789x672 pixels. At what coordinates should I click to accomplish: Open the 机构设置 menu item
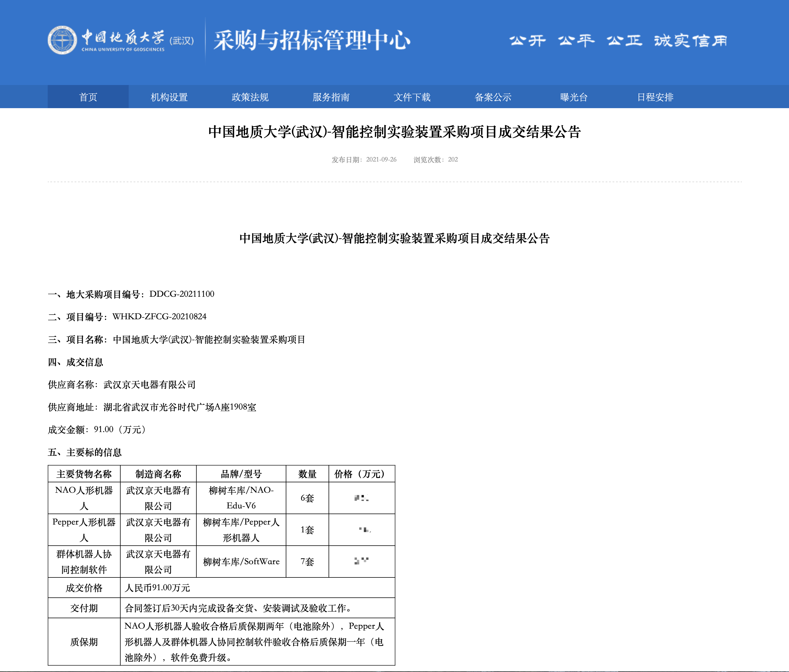169,97
